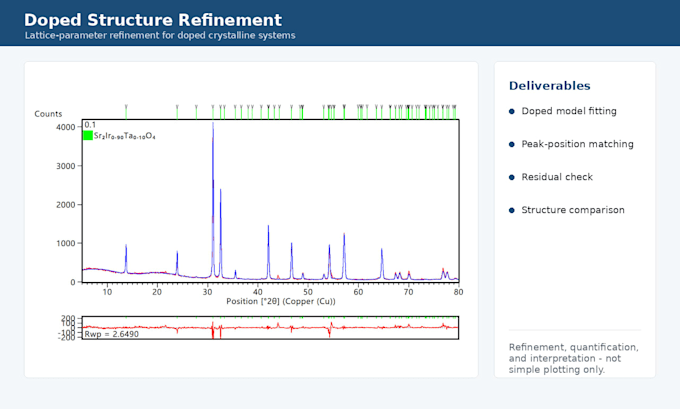Screen dimensions: 680x409
Task: Click the 0.1 label in the plot corner
Action: (x=90, y=125)
